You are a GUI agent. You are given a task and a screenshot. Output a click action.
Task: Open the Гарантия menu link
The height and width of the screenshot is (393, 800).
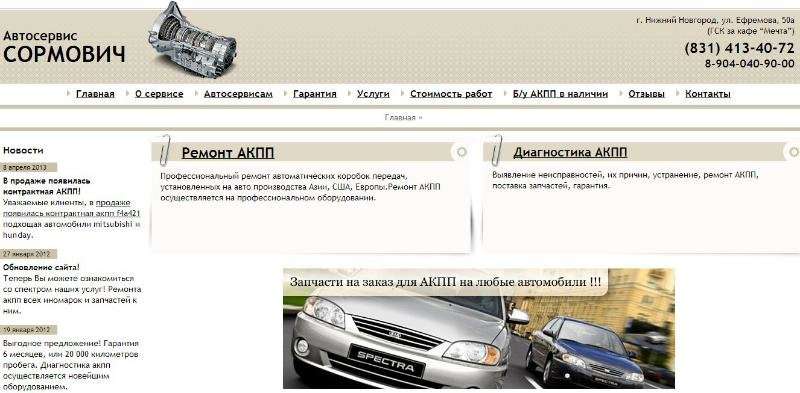pos(314,94)
